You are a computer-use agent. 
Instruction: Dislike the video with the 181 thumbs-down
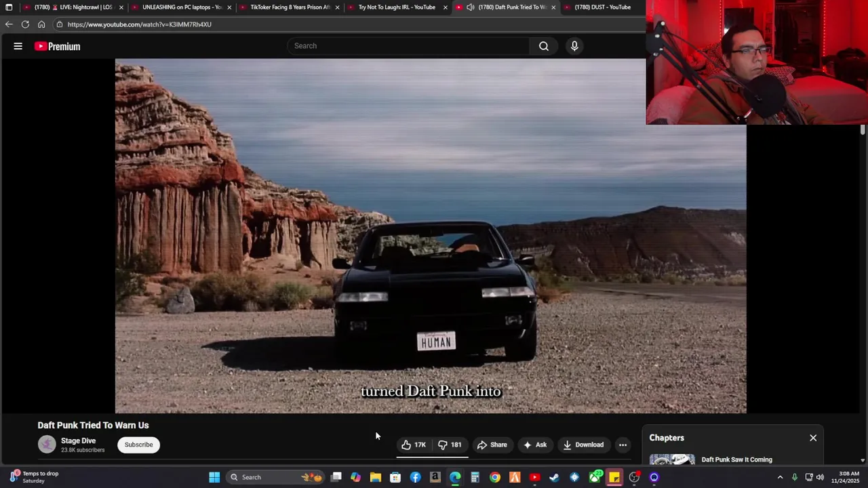450,445
